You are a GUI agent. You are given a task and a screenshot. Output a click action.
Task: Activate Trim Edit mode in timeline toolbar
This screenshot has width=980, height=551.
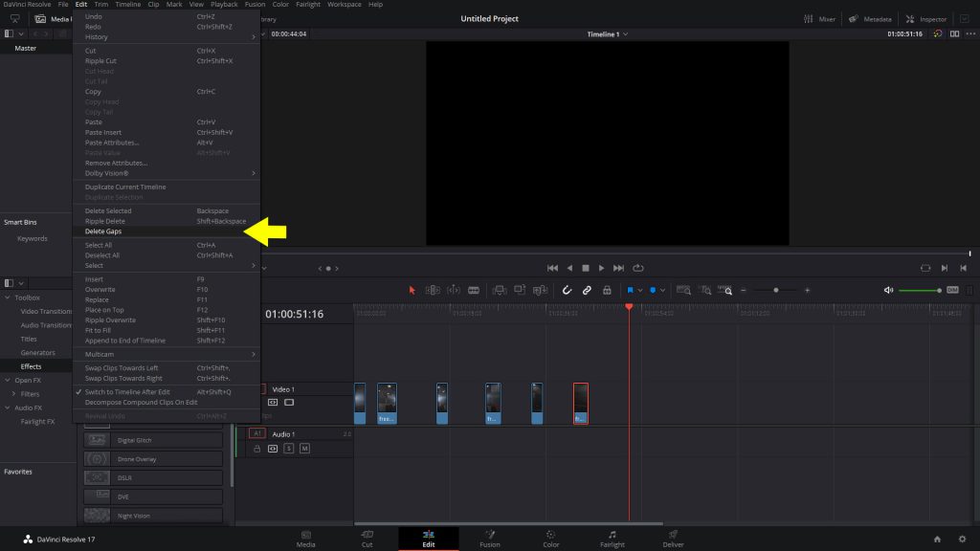tap(433, 291)
